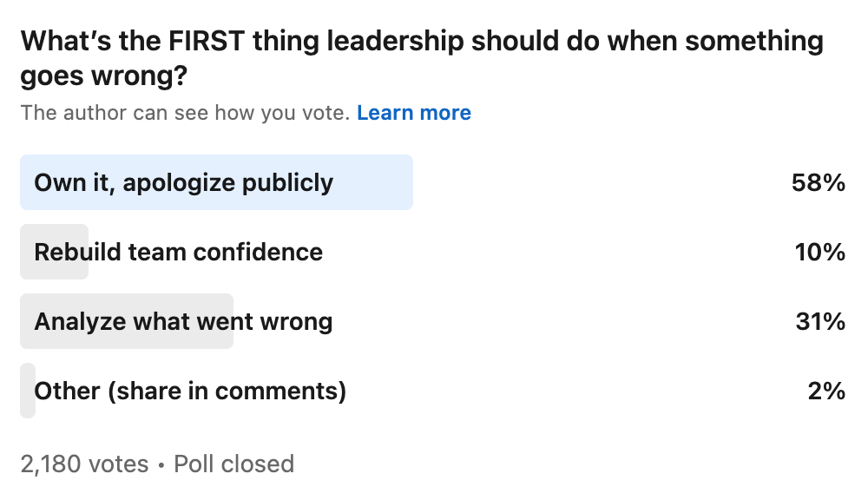This screenshot has width=868, height=500.
Task: Click the gray bar behind Analyze what went wrong
Action: (x=127, y=321)
